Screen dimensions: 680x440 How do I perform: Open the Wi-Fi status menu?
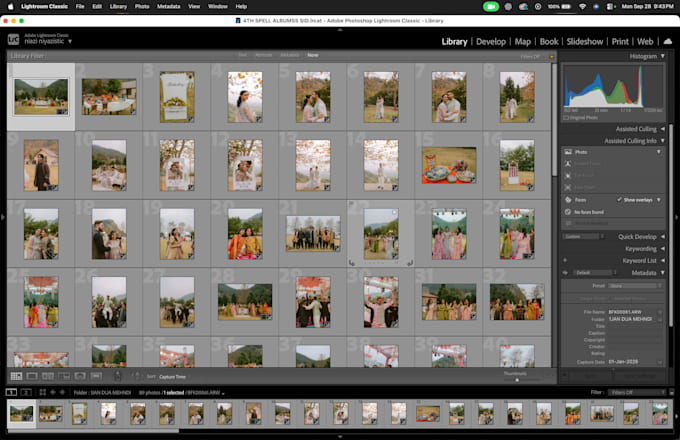582,7
